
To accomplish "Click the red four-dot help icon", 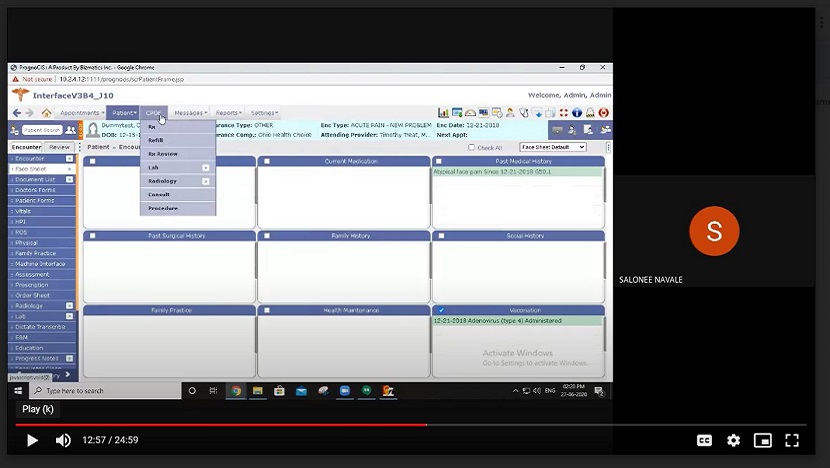I will (x=564, y=112).
